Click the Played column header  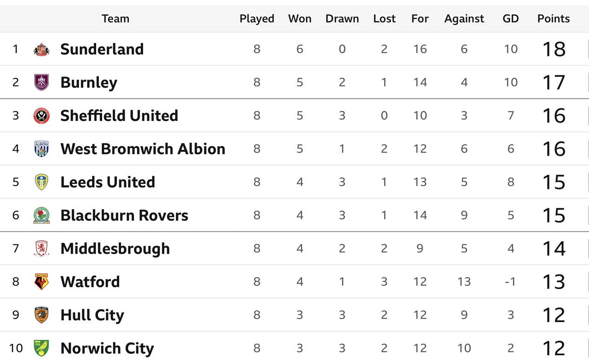click(x=257, y=19)
